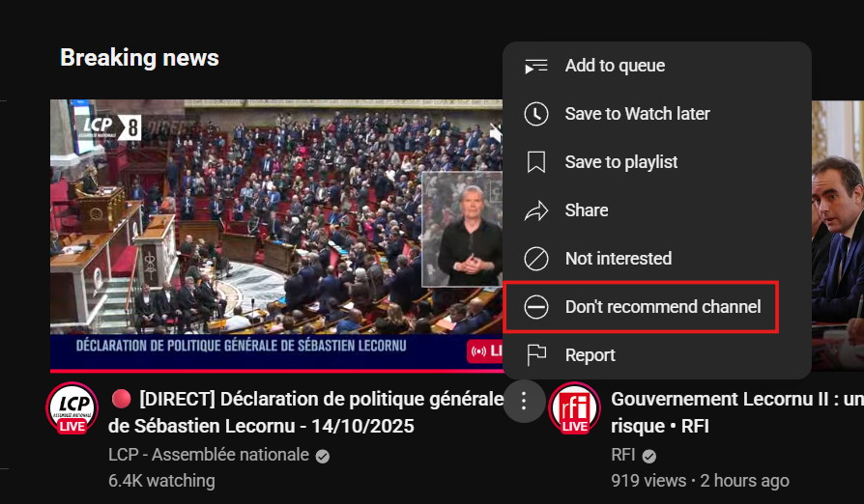This screenshot has height=504, width=864.
Task: Open the LCP channel avatar
Action: 72,408
